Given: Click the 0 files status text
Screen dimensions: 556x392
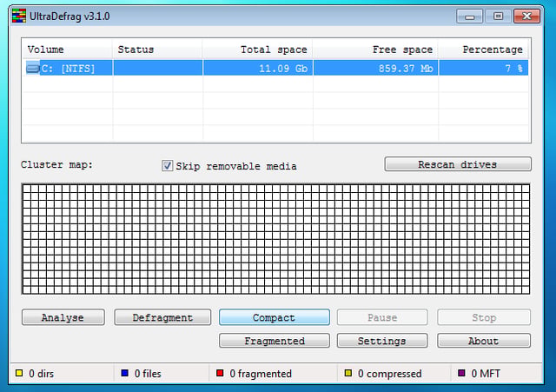Looking at the screenshot, I should (x=148, y=374).
